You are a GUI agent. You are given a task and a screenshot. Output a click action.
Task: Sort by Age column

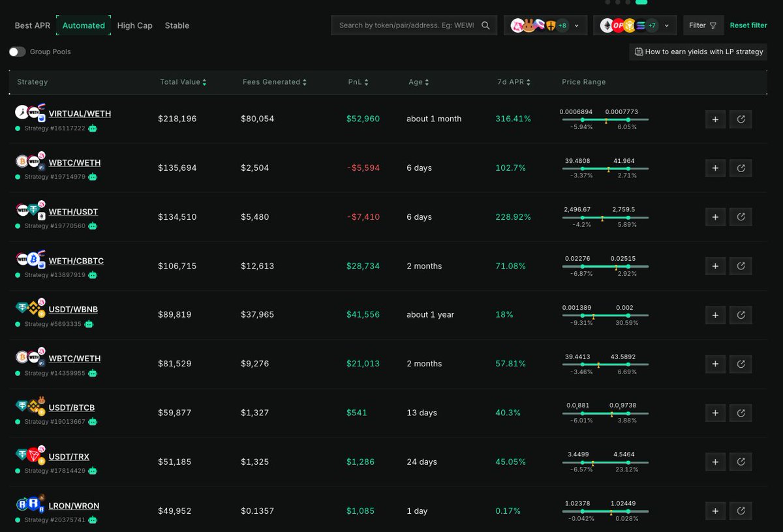pyautogui.click(x=419, y=82)
